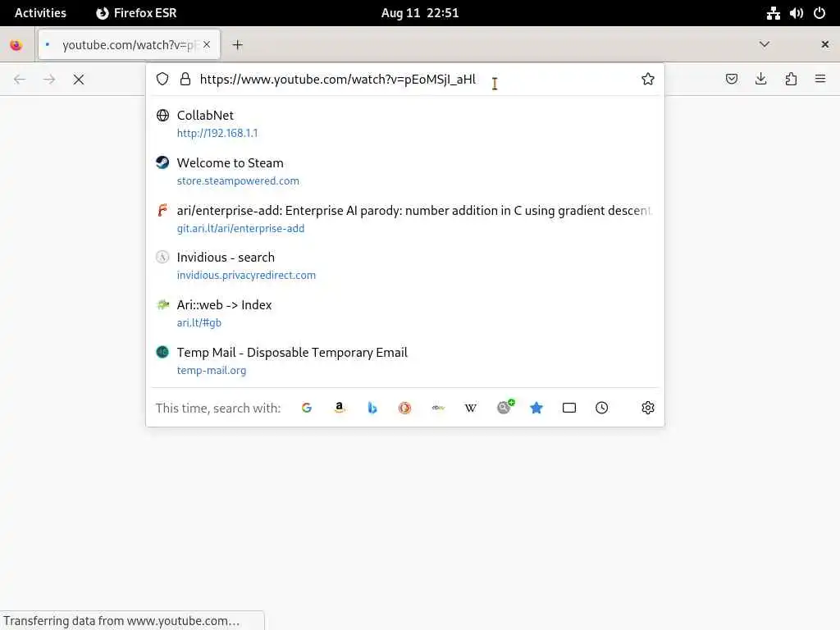Click the invidious.privacyredirect.com URL text
The width and height of the screenshot is (840, 630).
[246, 275]
